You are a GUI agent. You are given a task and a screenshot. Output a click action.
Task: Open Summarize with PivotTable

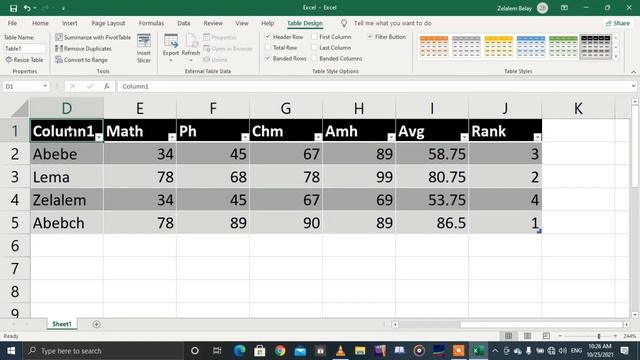click(93, 37)
